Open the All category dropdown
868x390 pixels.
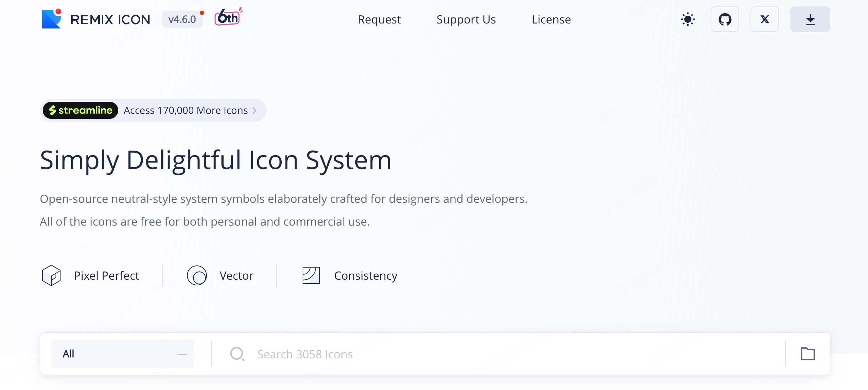(x=123, y=354)
